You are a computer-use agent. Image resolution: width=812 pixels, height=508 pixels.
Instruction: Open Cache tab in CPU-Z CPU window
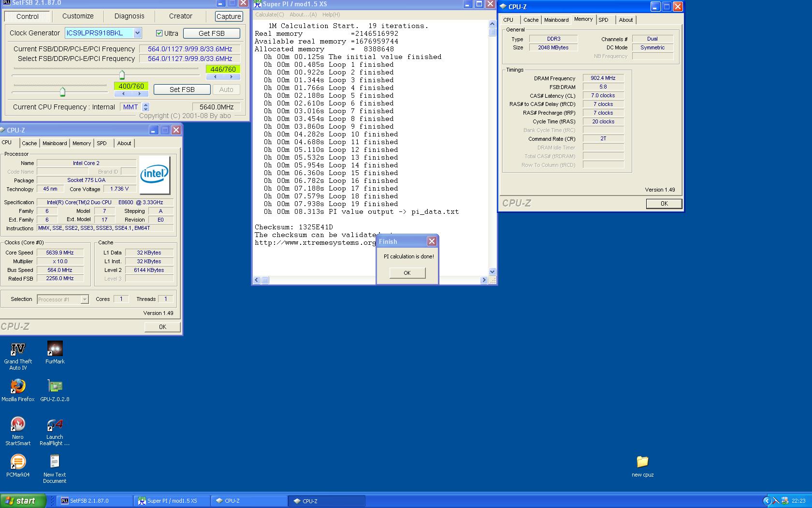29,143
